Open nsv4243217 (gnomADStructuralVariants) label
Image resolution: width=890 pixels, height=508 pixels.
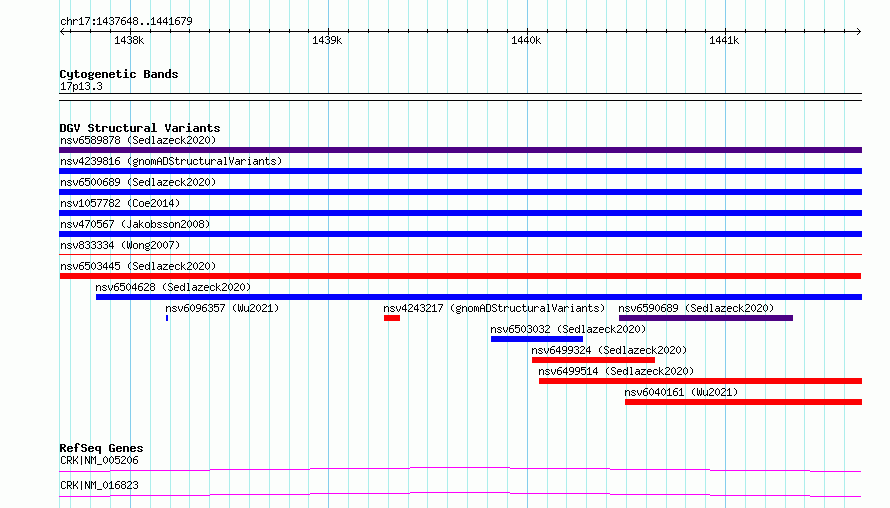[x=494, y=308]
